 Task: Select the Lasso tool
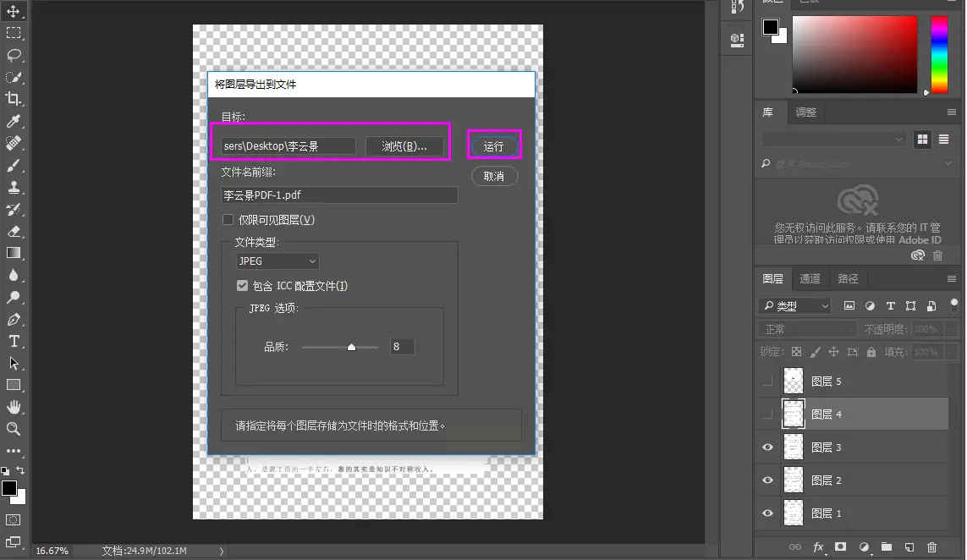[14, 56]
